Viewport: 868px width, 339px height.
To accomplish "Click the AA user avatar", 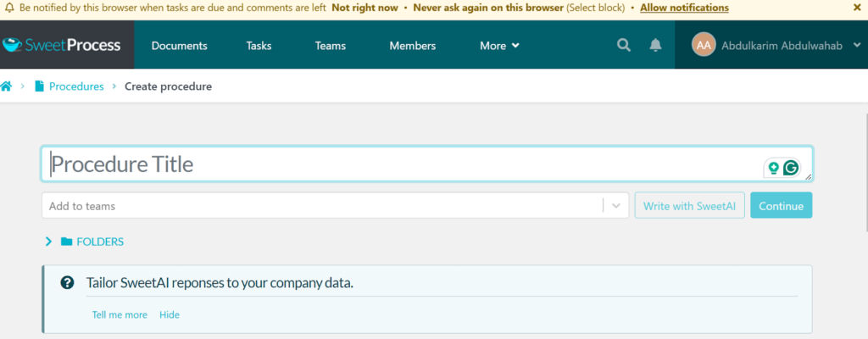I will (704, 46).
